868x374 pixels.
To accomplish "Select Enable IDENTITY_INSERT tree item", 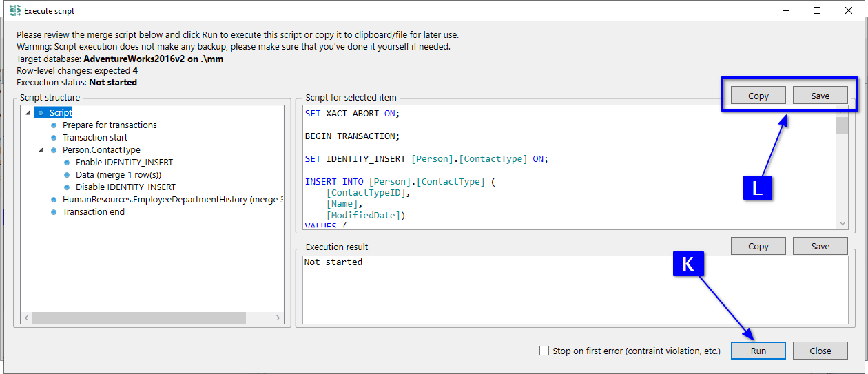I will click(x=124, y=162).
